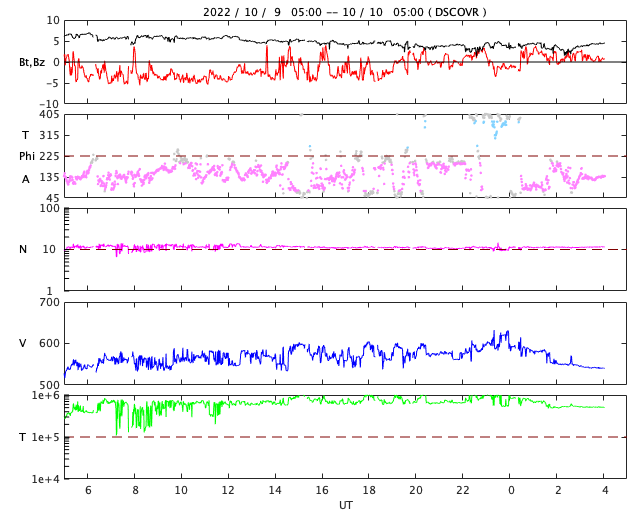Select the 315 tick on Phi axis
The image size is (640, 512).
coord(49,135)
